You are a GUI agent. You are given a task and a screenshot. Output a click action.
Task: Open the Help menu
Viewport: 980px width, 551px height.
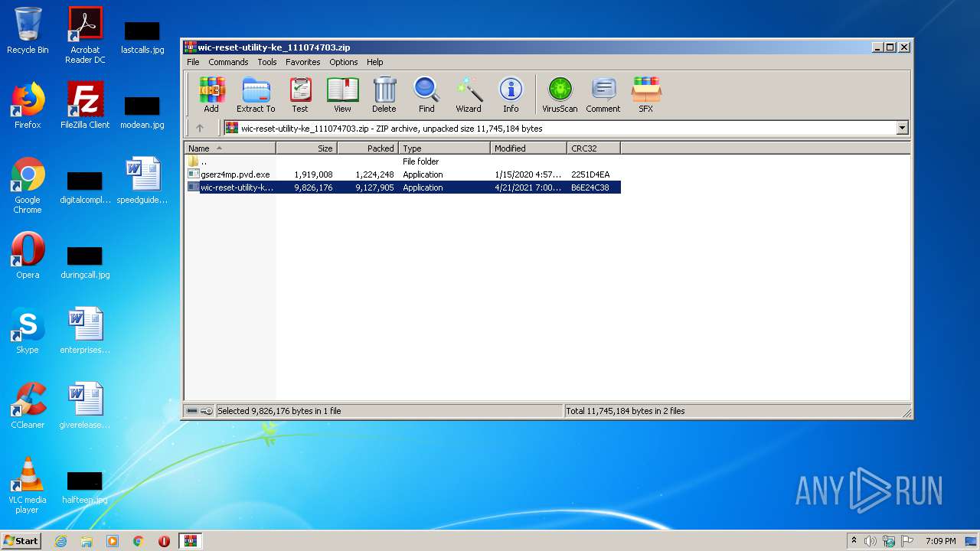click(x=375, y=62)
